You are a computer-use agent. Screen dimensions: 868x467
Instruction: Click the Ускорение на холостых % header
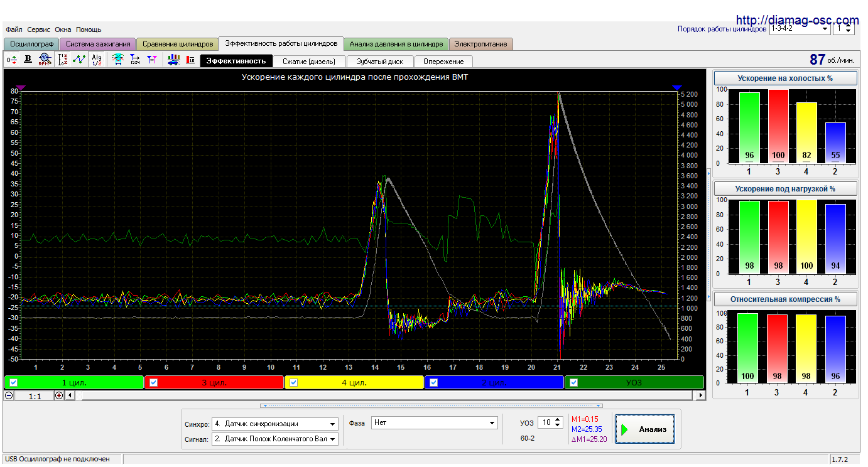click(786, 78)
